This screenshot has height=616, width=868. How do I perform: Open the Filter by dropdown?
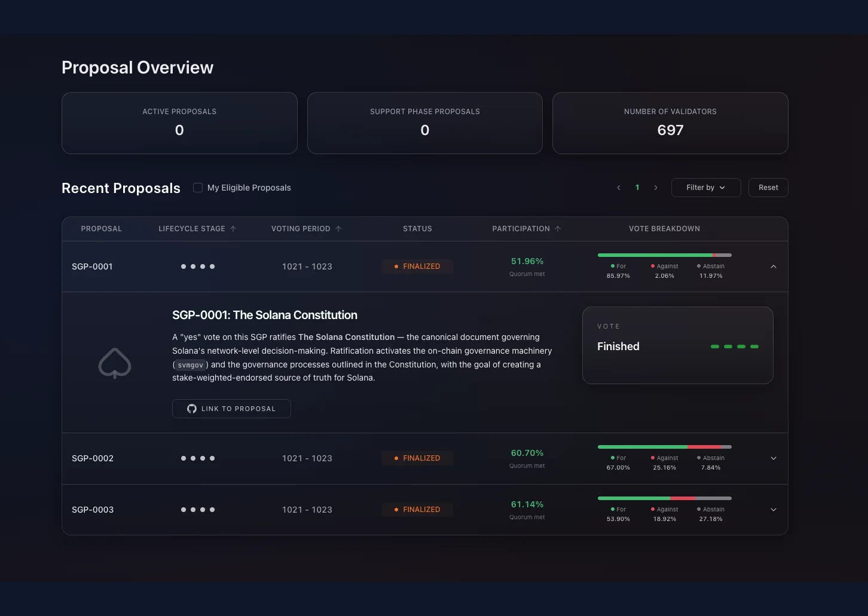coord(706,188)
